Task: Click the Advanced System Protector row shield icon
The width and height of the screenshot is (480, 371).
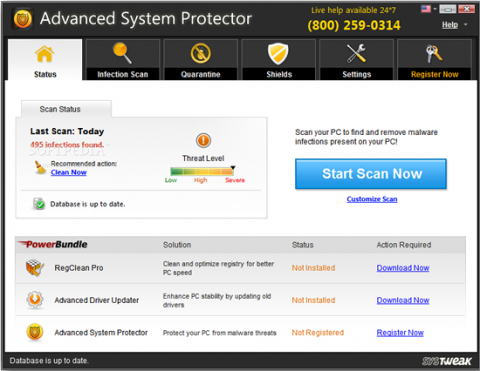Action: [35, 332]
